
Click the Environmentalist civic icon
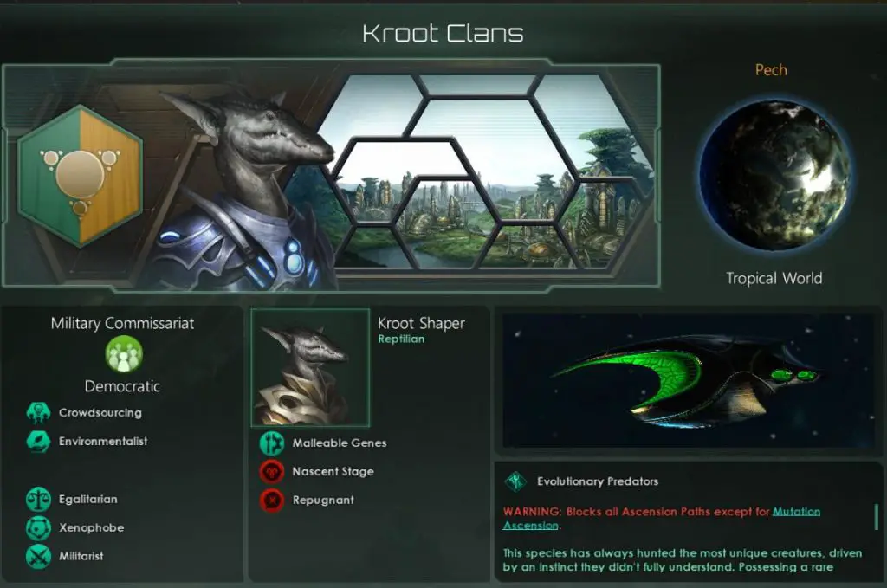click(x=38, y=442)
